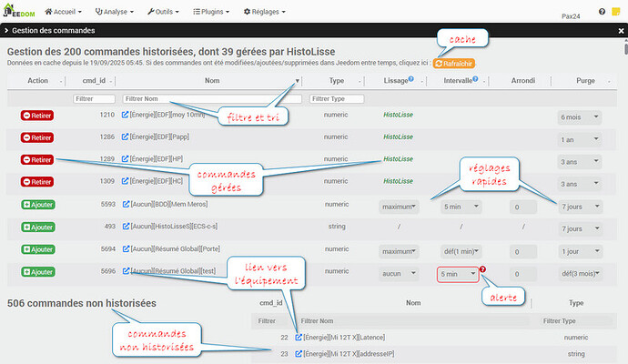
Task: Open the Accueil menu
Action: tap(64, 12)
